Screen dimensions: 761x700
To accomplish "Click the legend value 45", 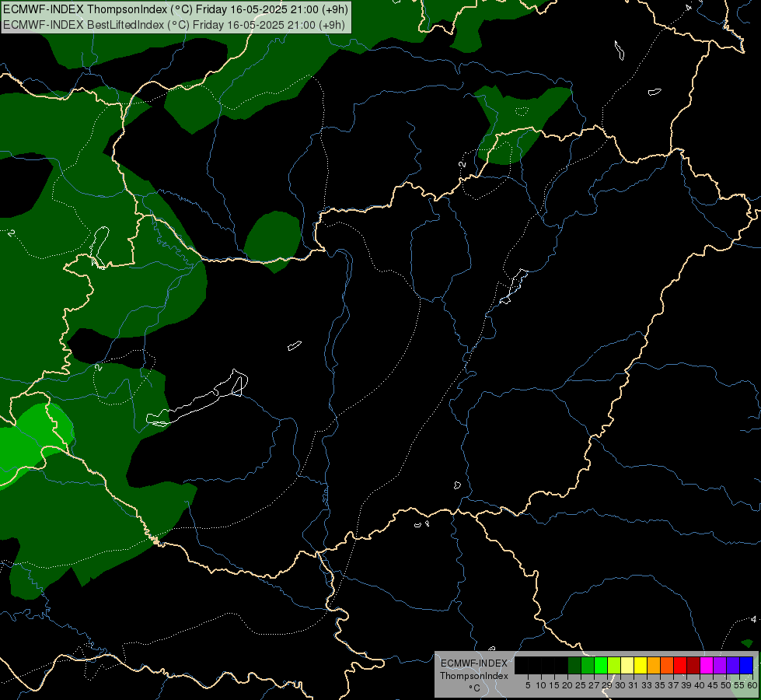I will point(713,685).
